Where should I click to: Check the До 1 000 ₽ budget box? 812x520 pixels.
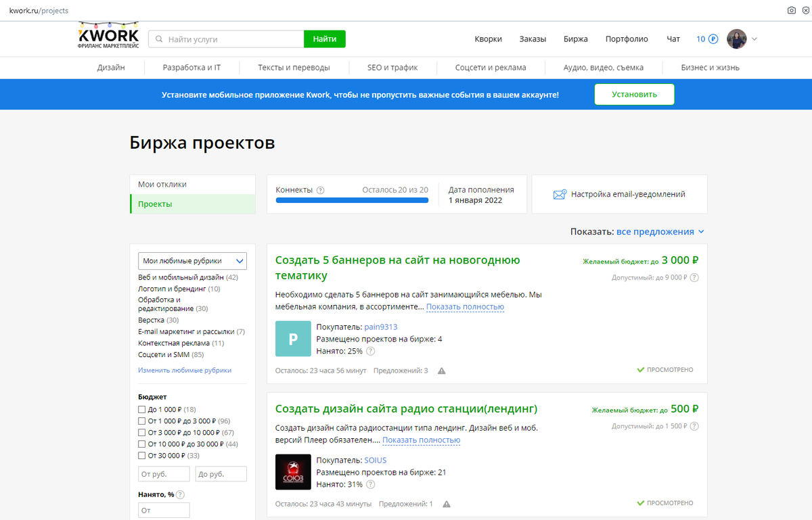pyautogui.click(x=141, y=410)
